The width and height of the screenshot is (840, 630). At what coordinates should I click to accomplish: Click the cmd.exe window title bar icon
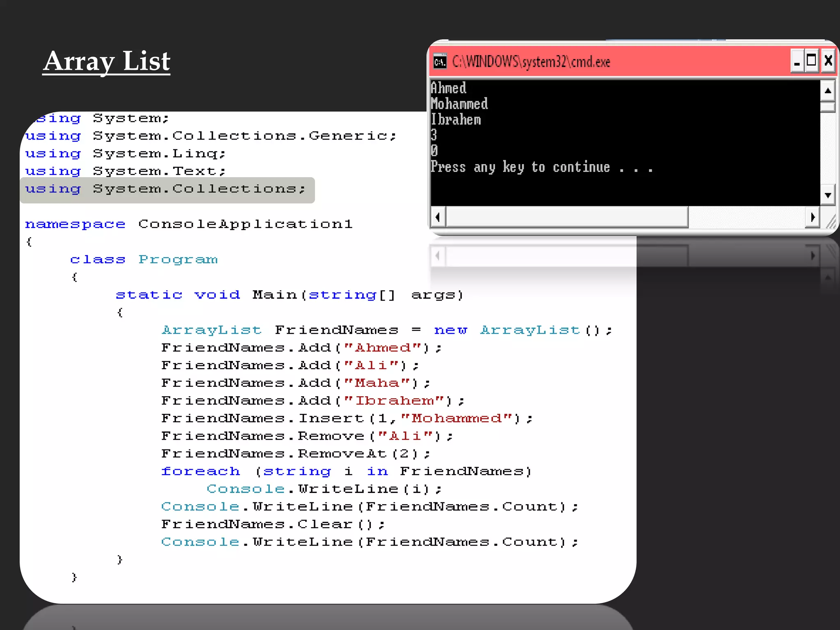tap(440, 62)
